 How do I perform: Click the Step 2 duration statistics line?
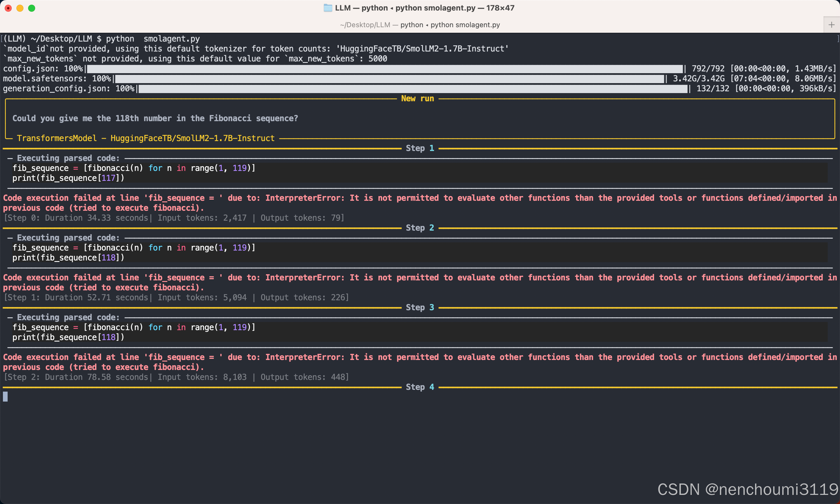(176, 377)
